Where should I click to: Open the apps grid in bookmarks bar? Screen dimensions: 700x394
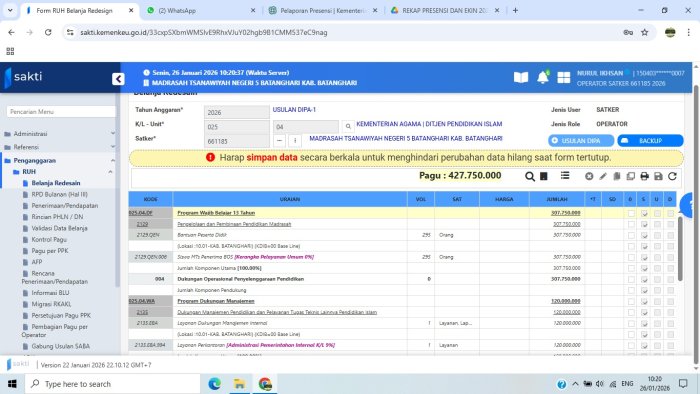point(10,51)
